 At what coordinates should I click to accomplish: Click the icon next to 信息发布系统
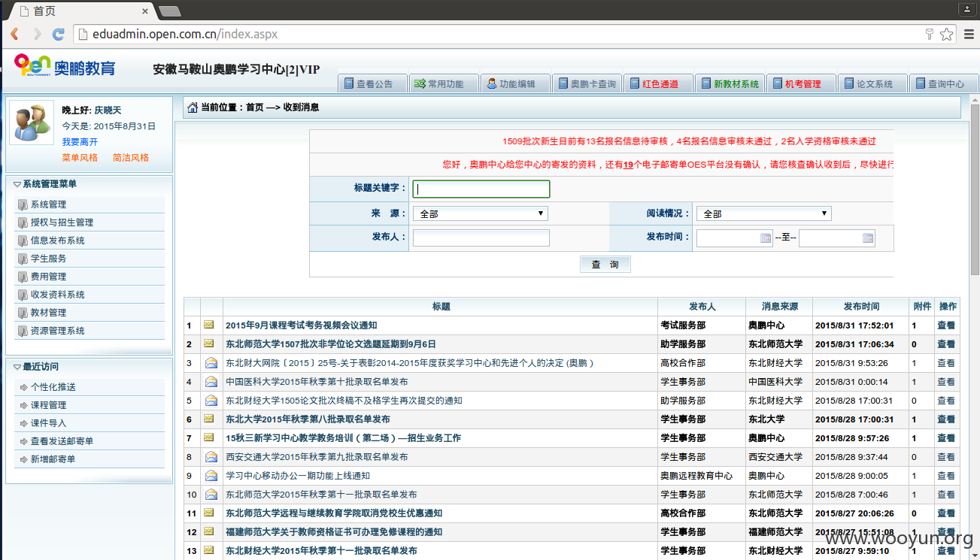23,241
